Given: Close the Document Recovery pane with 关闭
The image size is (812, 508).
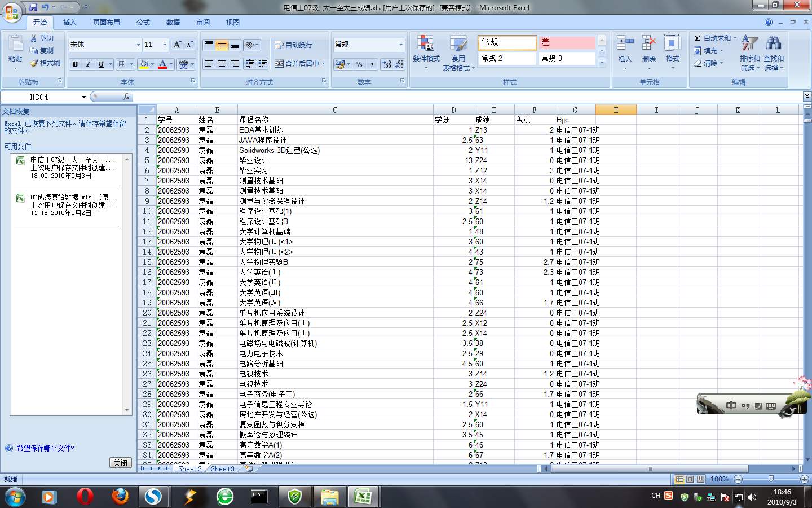Looking at the screenshot, I should 120,463.
